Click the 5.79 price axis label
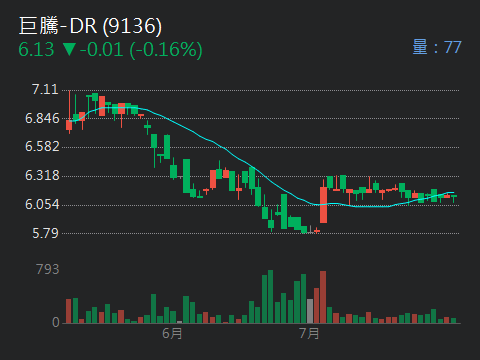 [45, 233]
